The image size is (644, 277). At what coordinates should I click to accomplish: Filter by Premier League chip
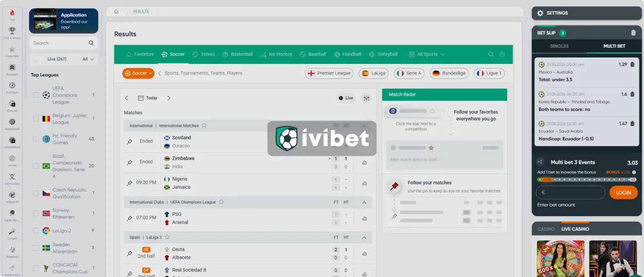[x=329, y=74]
